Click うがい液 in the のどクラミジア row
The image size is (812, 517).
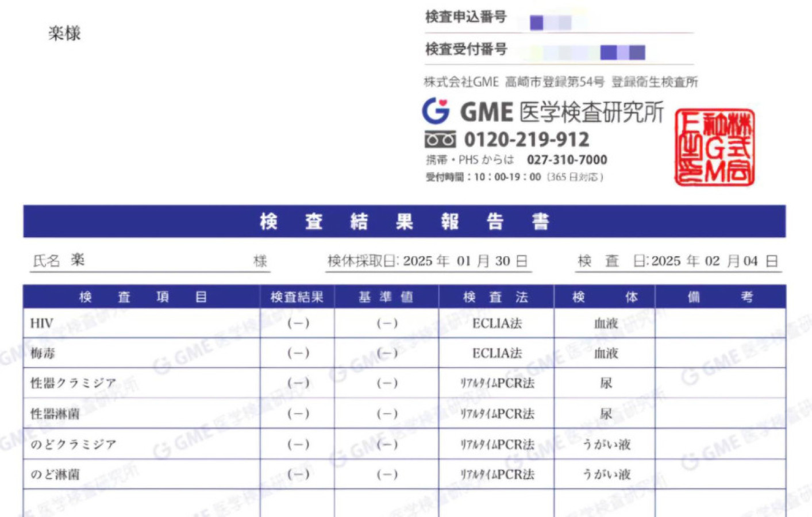606,444
